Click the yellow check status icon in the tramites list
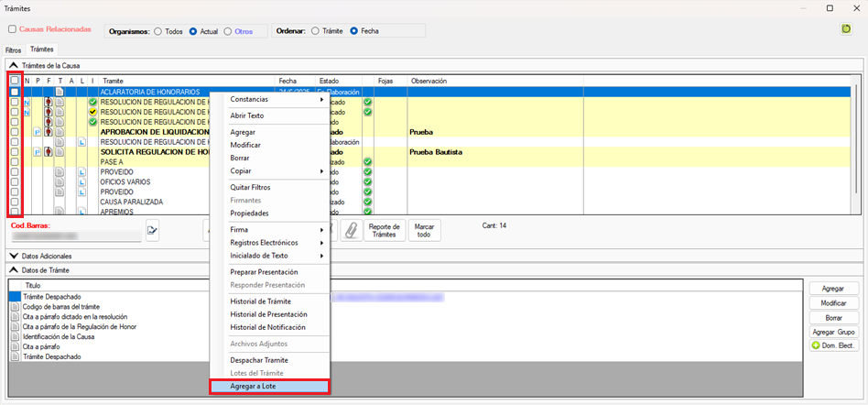Screen dimensions: 868x405 92,112
